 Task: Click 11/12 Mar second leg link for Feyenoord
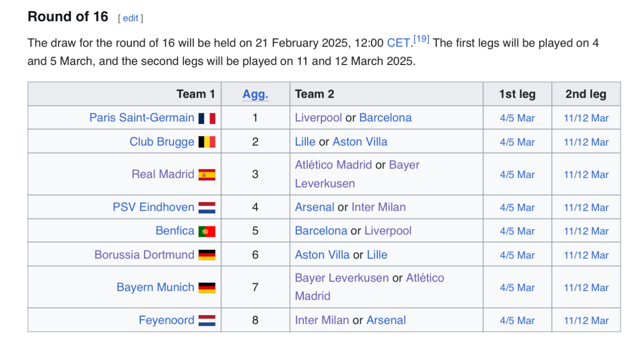(x=586, y=321)
